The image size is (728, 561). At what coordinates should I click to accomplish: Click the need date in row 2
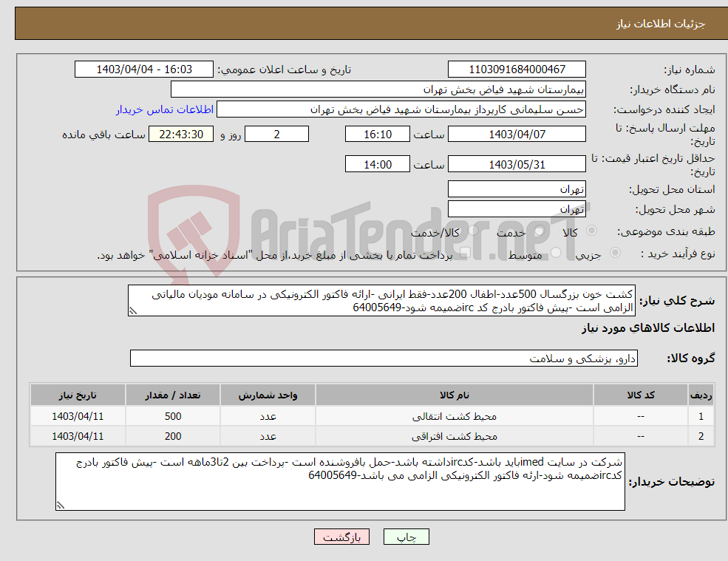(78, 437)
